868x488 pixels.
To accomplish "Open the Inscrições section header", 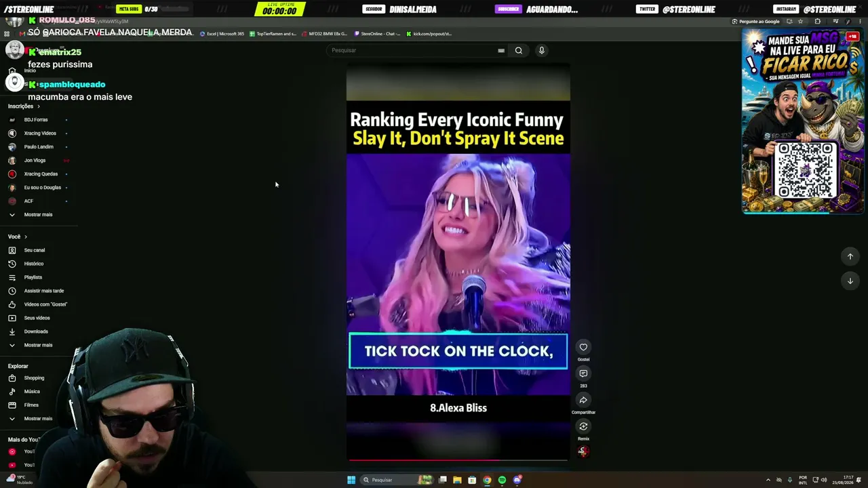I will (x=24, y=106).
